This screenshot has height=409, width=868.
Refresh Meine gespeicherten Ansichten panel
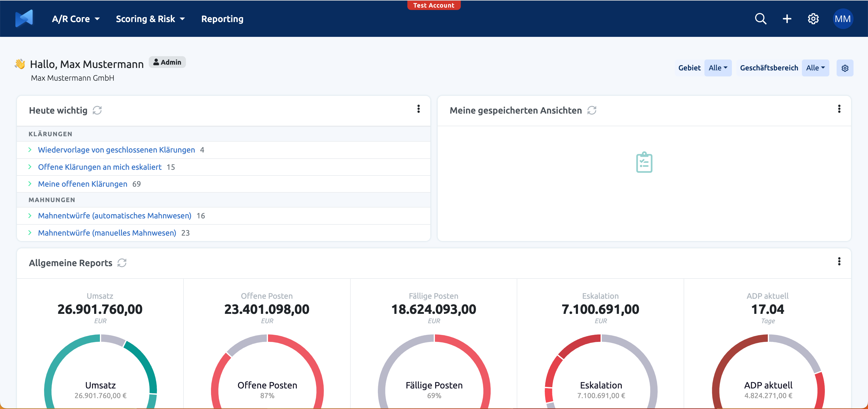[x=592, y=111]
